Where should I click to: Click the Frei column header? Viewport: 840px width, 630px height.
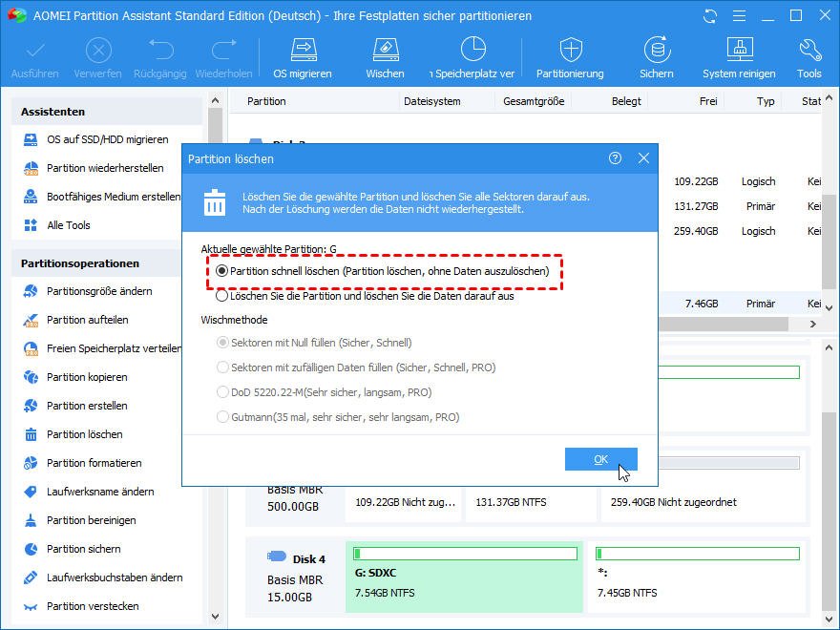(x=708, y=101)
